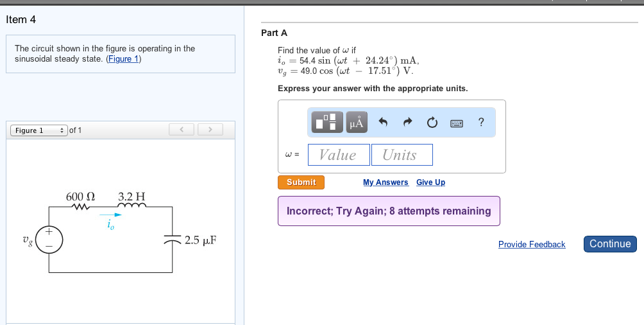Click 'Express your answer with the appropriate units' text

[373, 89]
